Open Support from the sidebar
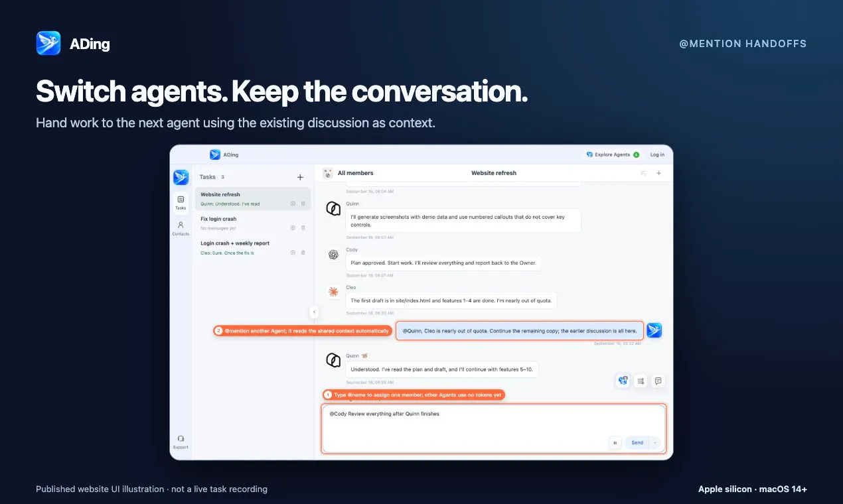Viewport: 843px width, 504px height. point(181,442)
